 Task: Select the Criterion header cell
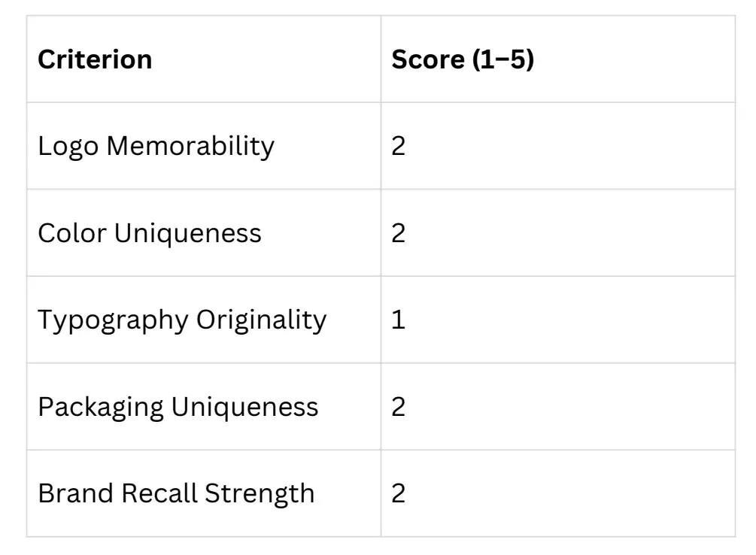click(x=203, y=59)
